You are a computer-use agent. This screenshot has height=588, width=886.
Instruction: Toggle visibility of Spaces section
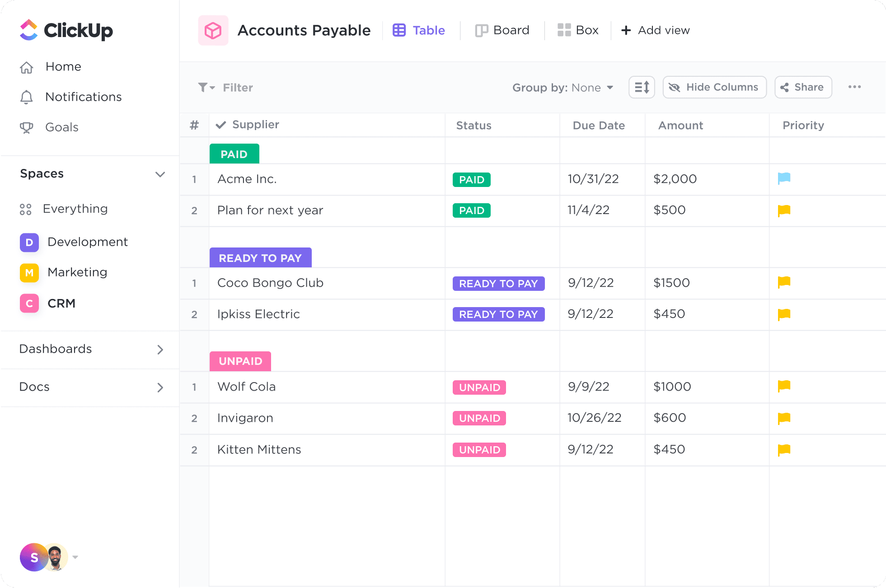pos(159,174)
